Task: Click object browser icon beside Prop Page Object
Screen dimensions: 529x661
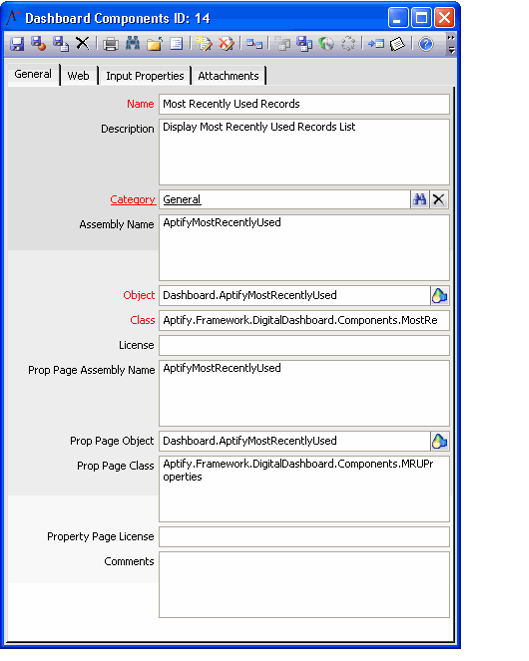Action: (439, 441)
